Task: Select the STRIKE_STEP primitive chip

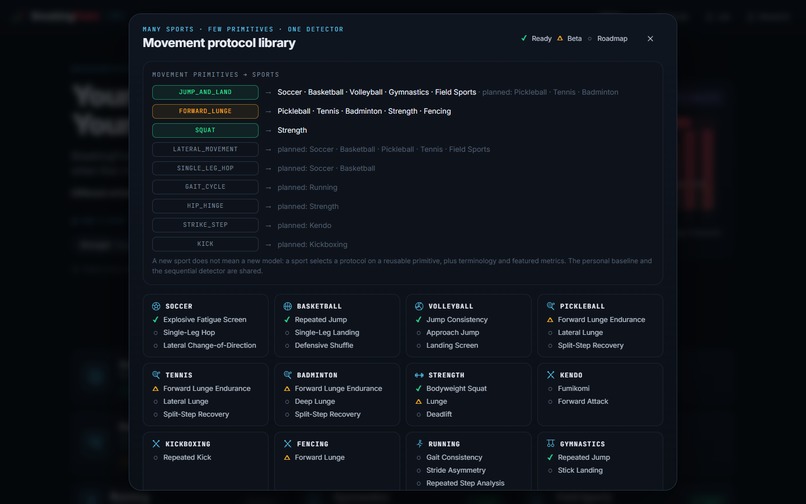Action: [x=205, y=225]
